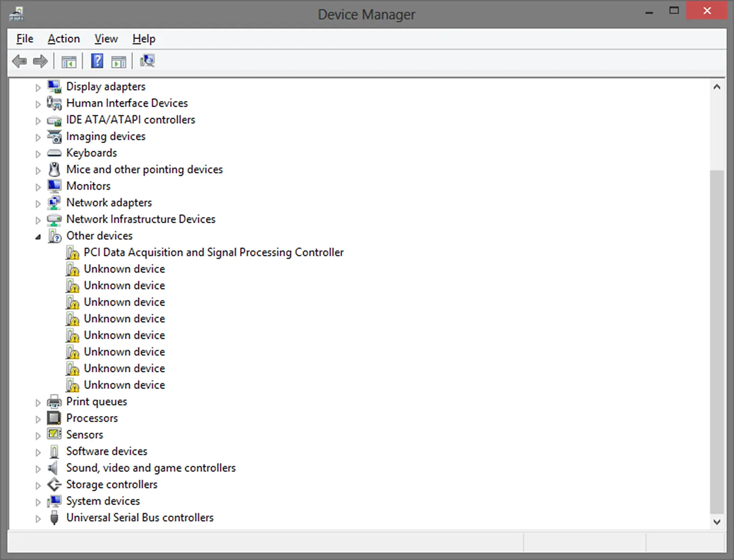The image size is (734, 560).
Task: Expand the Display adapters category
Action: pos(38,87)
